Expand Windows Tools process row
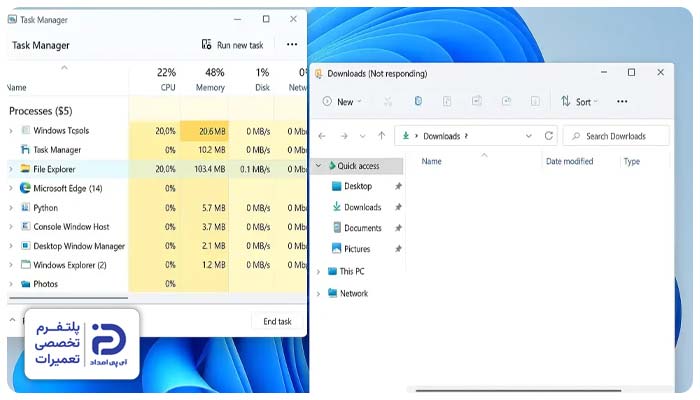Image resolution: width=700 pixels, height=400 pixels. pos(11,131)
